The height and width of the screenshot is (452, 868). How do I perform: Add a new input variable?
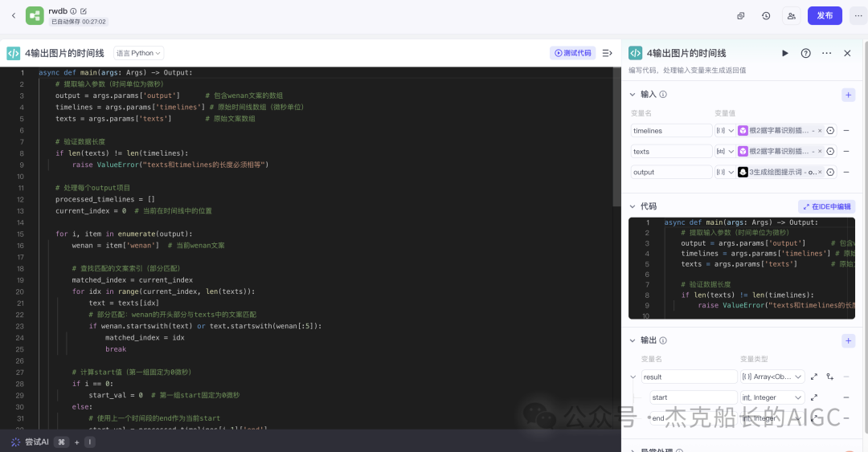pos(848,95)
